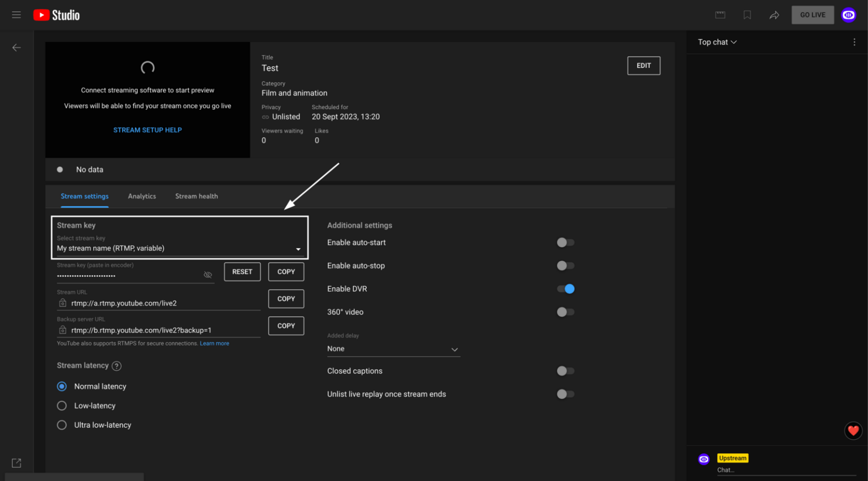
Task: Select the Low-latency radio option
Action: [62, 405]
